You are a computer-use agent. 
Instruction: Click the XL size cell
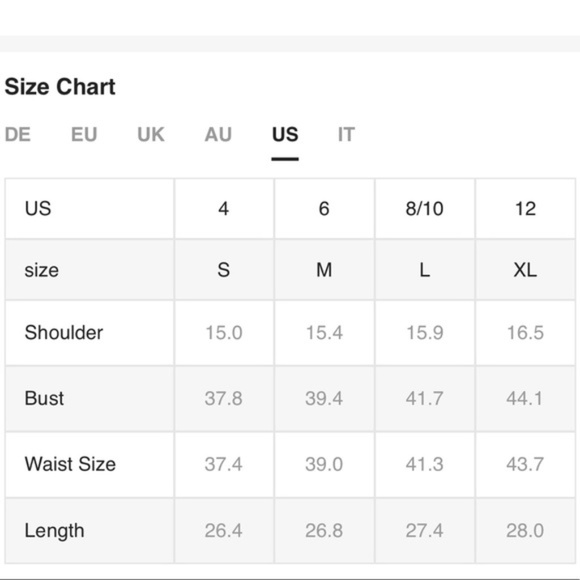pos(525,270)
